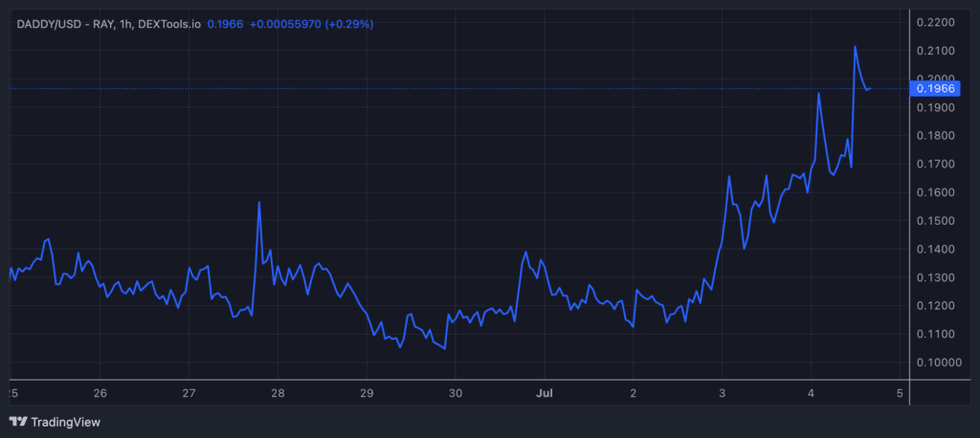The width and height of the screenshot is (980, 438).
Task: Click the date label 30 on time axis
Action: tap(456, 394)
